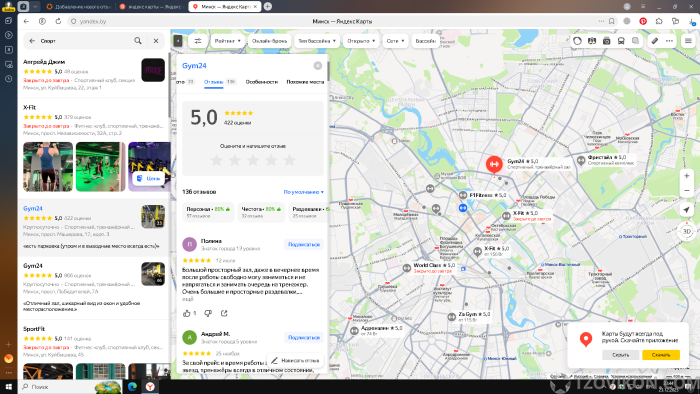This screenshot has height=394, width=700.
Task: Toggle the Бассейн filter chip
Action: click(425, 41)
